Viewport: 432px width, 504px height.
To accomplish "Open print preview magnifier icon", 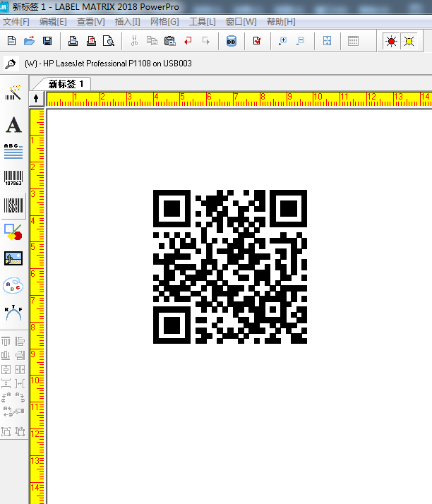I will (109, 41).
